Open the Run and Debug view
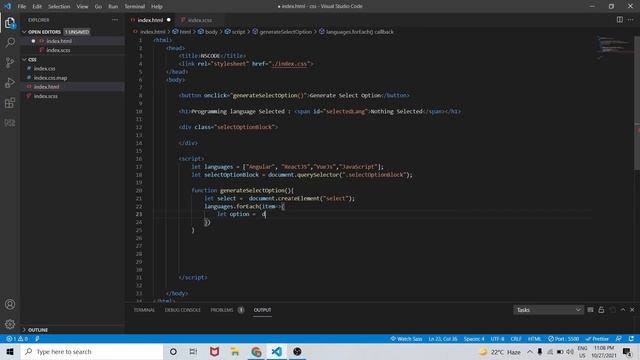 (10, 82)
